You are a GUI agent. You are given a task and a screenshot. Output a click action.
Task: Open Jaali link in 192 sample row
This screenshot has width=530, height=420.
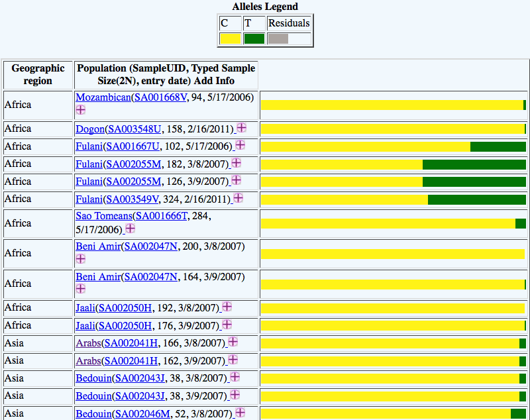[85, 308]
